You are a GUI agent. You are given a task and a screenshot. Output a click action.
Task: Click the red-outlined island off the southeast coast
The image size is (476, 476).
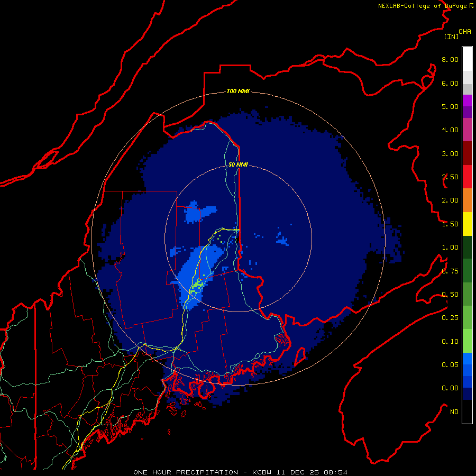tap(300, 356)
